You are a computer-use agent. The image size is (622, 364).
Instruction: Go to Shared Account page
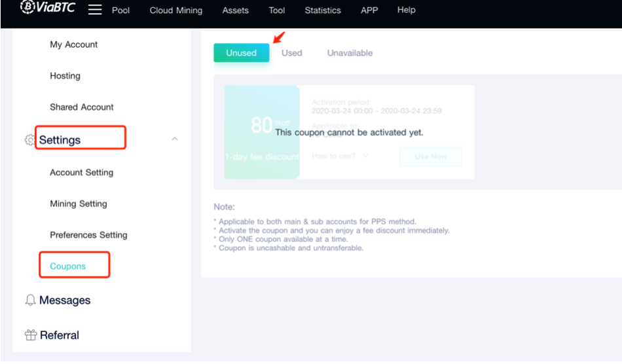pos(81,107)
